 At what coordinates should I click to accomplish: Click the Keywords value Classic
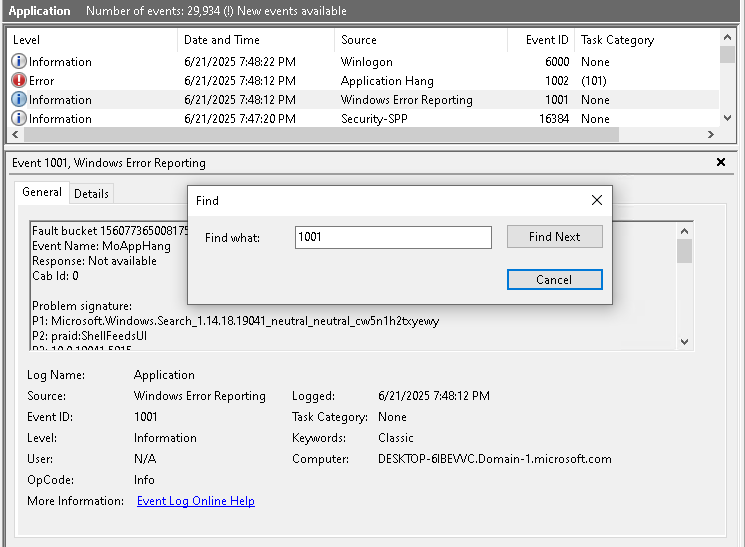click(396, 438)
